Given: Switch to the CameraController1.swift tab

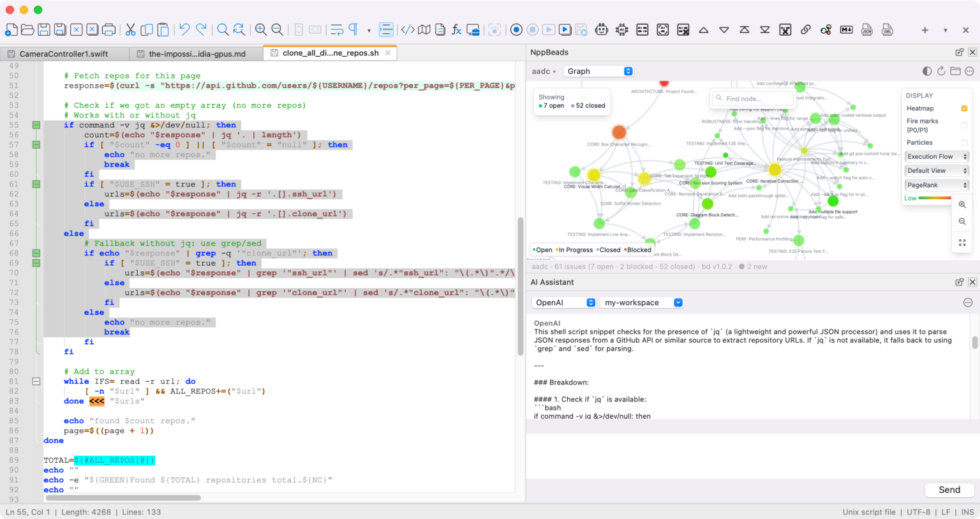Looking at the screenshot, I should [64, 54].
